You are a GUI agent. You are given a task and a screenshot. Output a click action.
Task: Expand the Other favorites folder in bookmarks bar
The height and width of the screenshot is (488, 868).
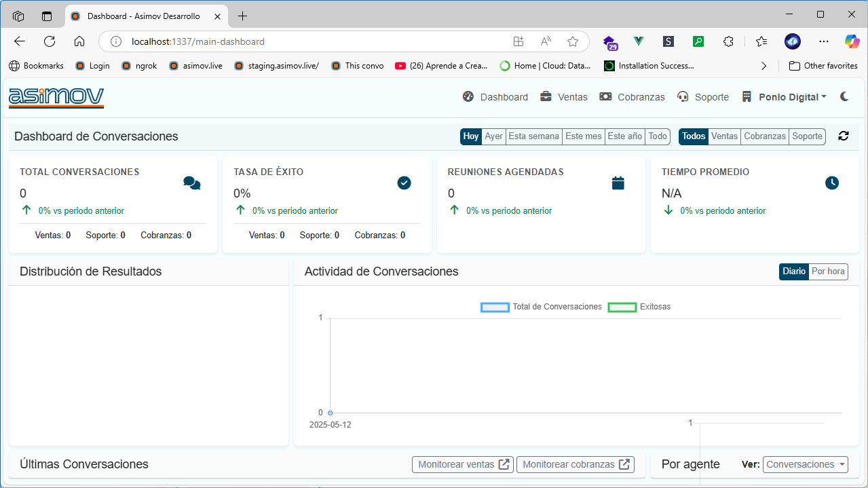click(x=823, y=66)
